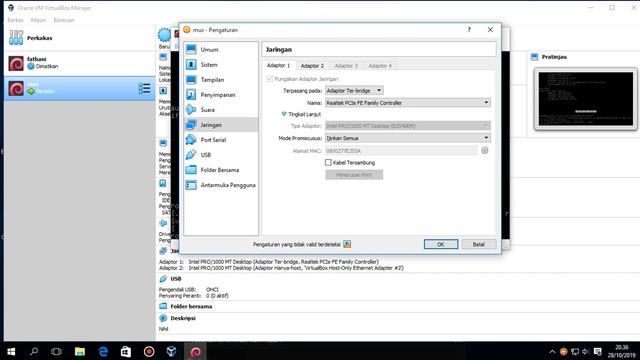Click the Baru new machine toolbar icon
640x360 pixels.
(164, 36)
